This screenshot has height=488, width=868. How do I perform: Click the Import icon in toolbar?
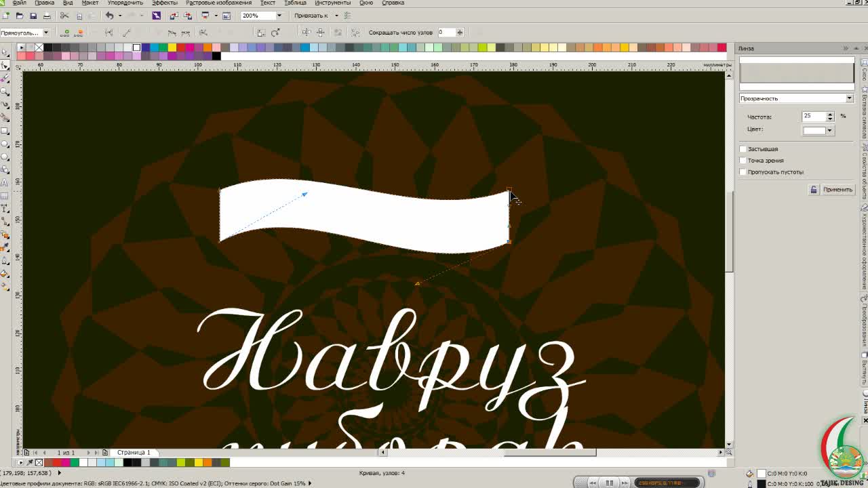point(174,15)
